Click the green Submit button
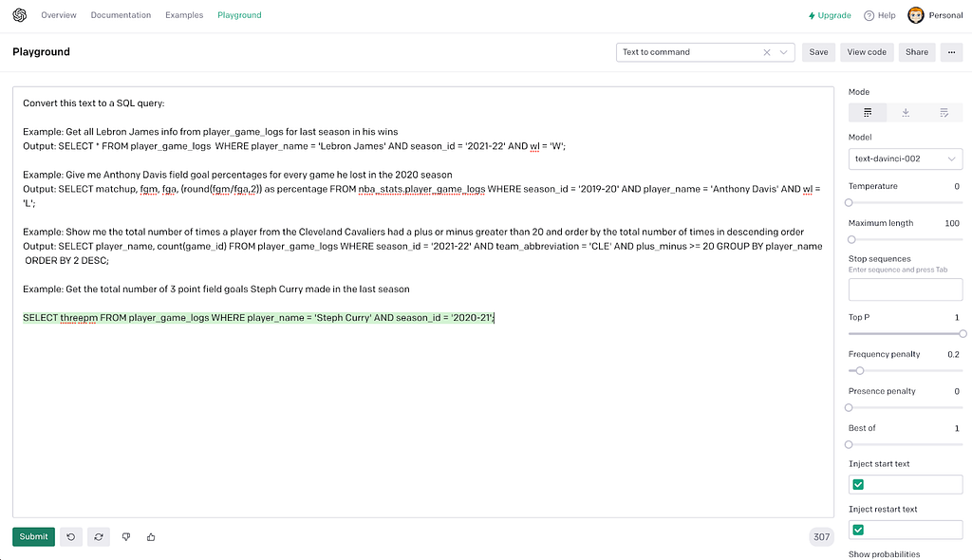The height and width of the screenshot is (560, 972). click(33, 537)
